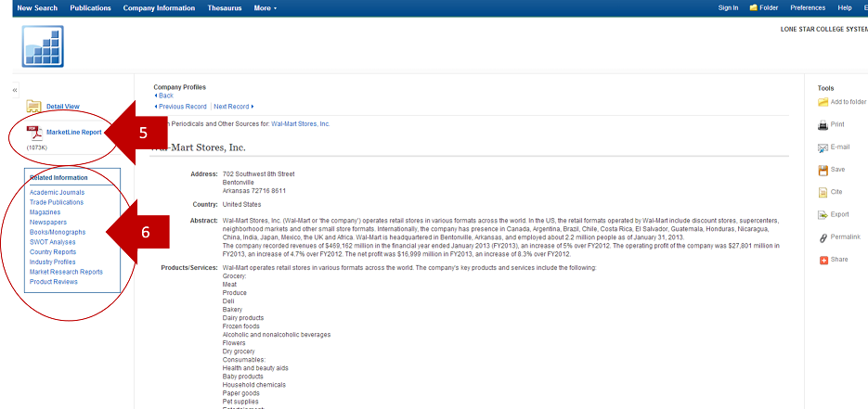Open the Thesaurus menu item
Viewport: 868px width, 409px height.
tap(225, 7)
